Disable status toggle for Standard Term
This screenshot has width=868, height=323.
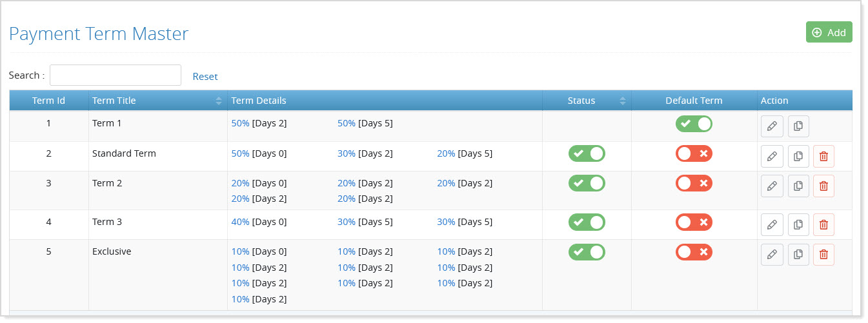point(587,153)
